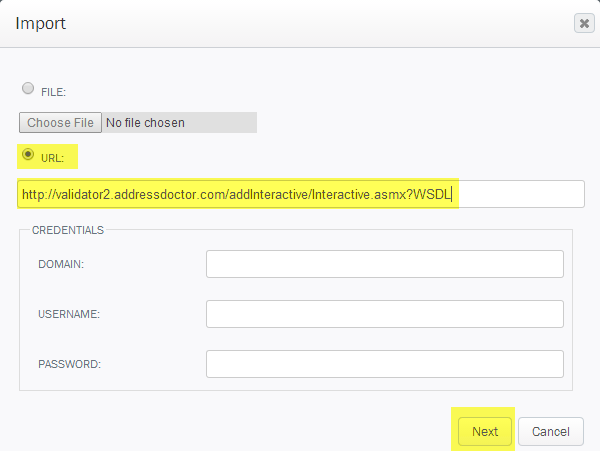The height and width of the screenshot is (451, 600).
Task: Click the Cancel button
Action: 551,431
